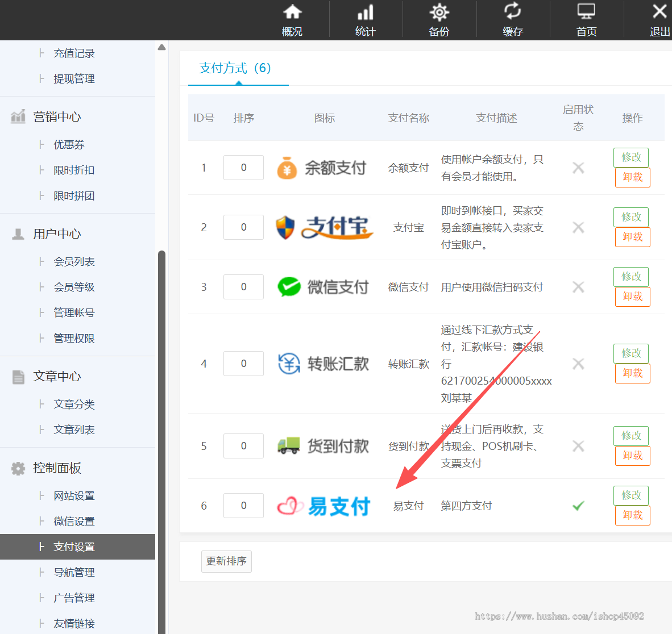Open 友情链接 menu item

[74, 624]
